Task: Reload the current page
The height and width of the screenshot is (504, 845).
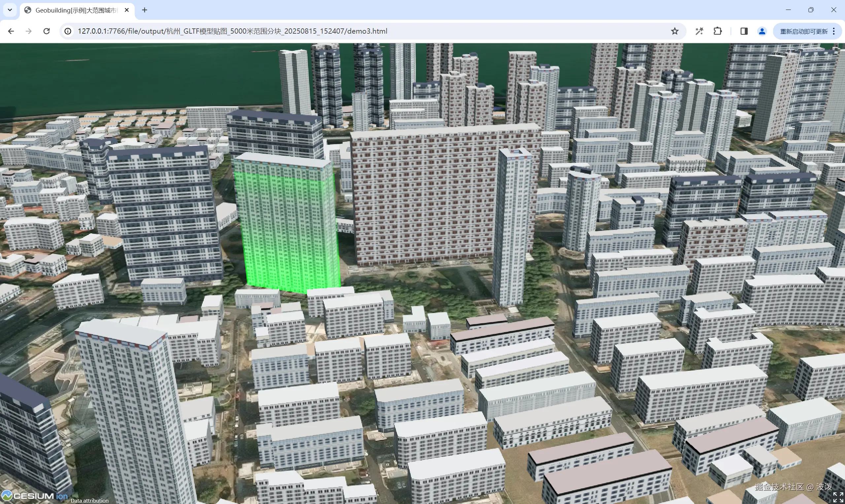Action: click(47, 31)
